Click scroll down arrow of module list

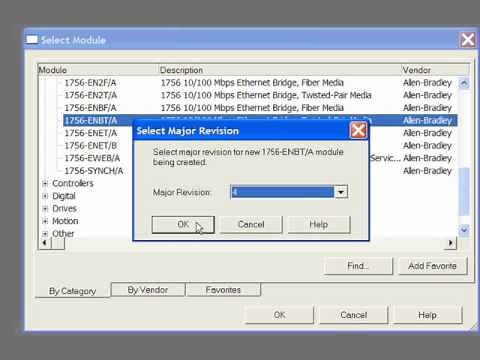tap(464, 230)
